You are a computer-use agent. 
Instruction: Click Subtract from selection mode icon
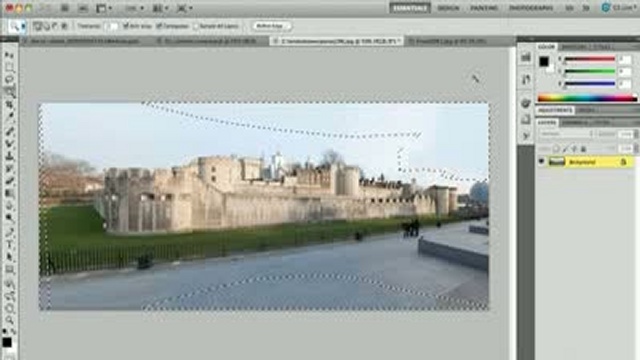55,26
